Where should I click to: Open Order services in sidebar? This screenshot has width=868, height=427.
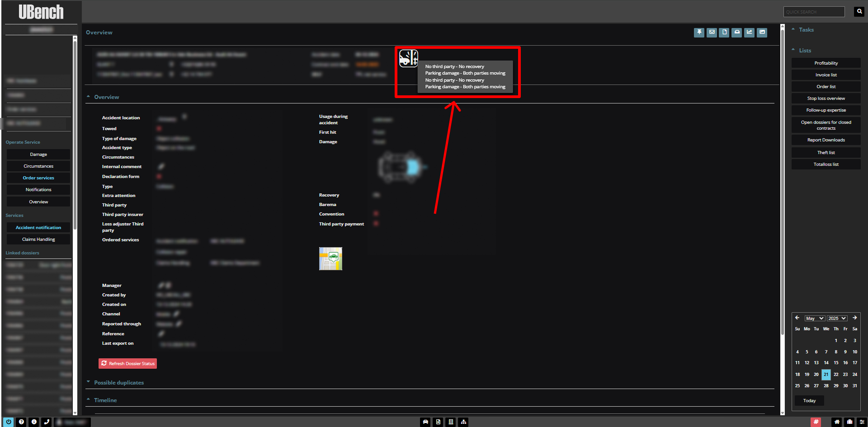pos(38,178)
